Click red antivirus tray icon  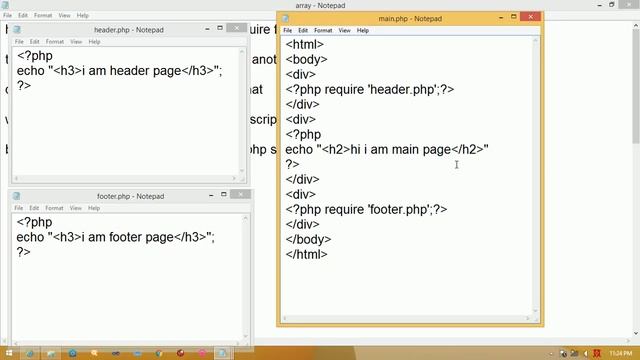point(597,353)
